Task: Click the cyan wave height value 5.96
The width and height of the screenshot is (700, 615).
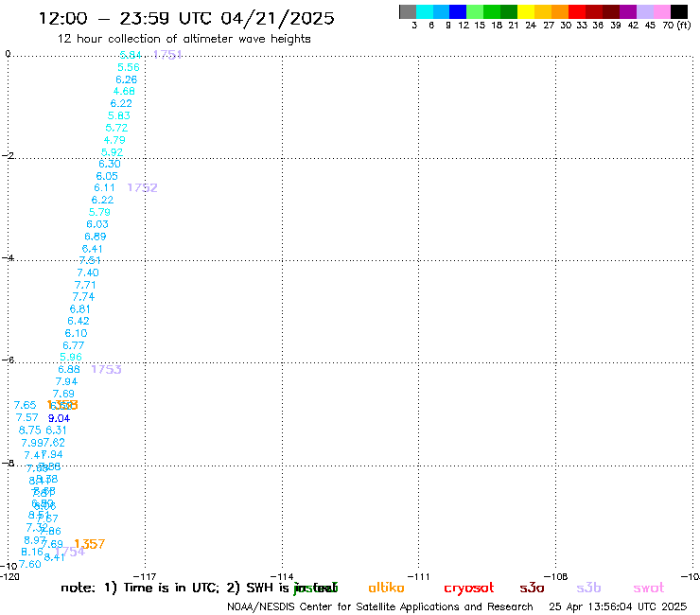Action: [x=71, y=358]
